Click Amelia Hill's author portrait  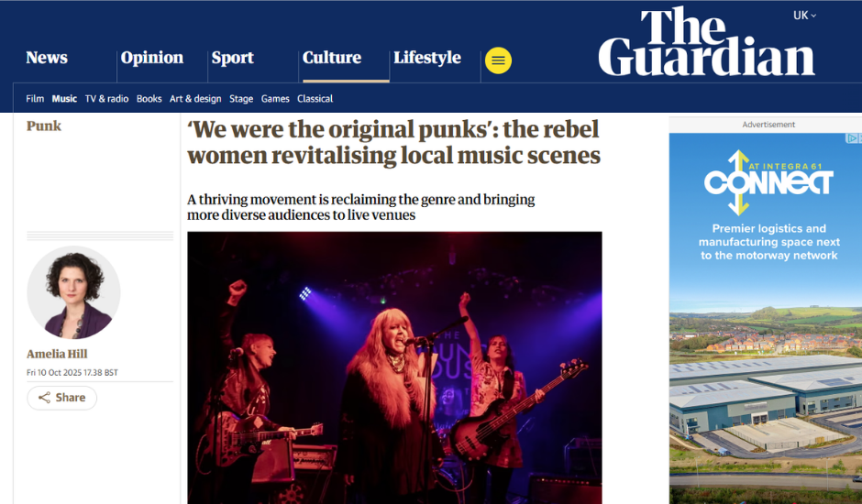click(73, 292)
